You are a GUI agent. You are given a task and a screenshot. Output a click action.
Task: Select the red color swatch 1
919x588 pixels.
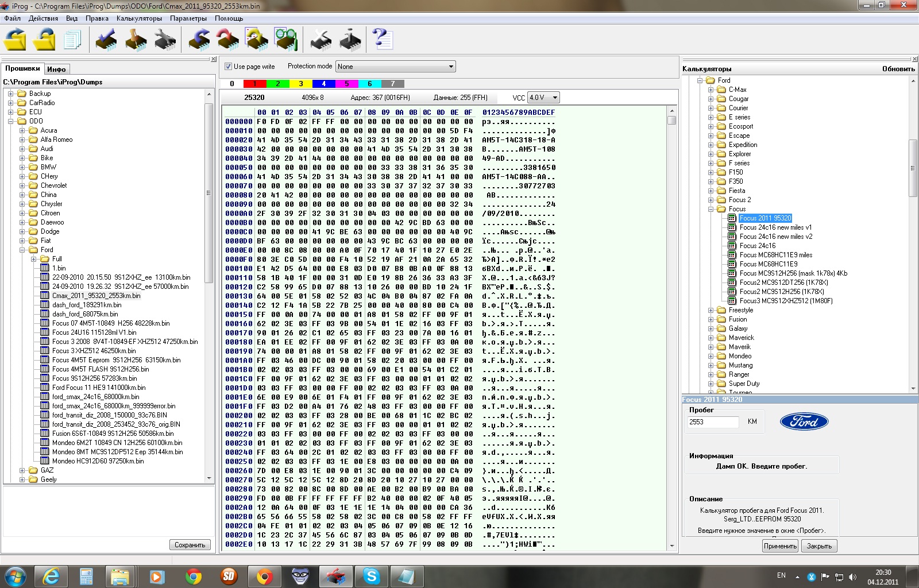point(255,83)
